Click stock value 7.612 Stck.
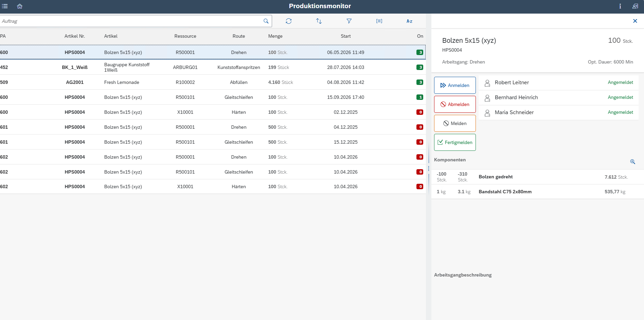Viewport: 644px width, 320px height. click(x=616, y=177)
